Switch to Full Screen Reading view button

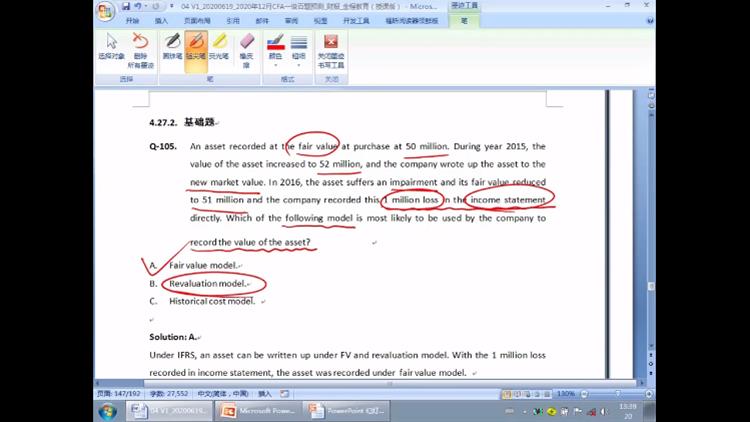point(517,394)
